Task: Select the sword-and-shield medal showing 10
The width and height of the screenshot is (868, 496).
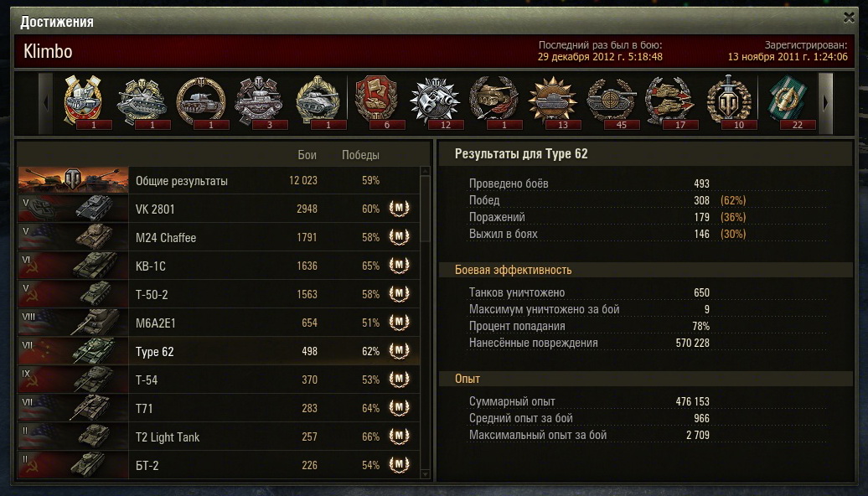Action: coord(729,103)
